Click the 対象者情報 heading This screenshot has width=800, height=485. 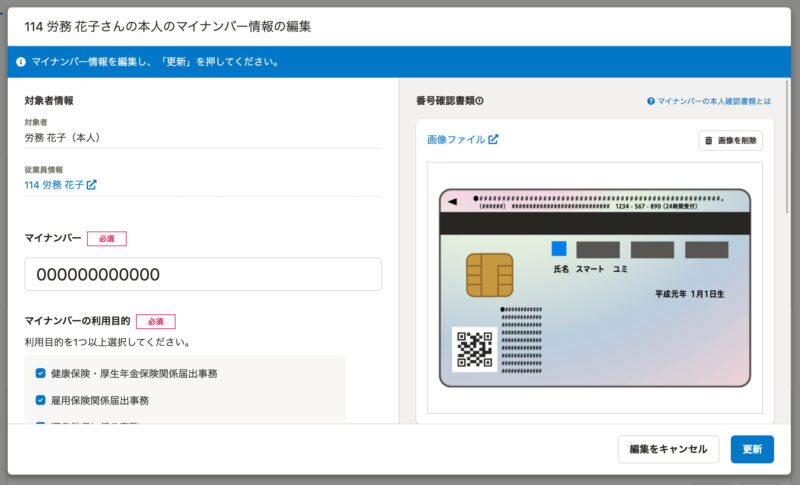coord(49,100)
